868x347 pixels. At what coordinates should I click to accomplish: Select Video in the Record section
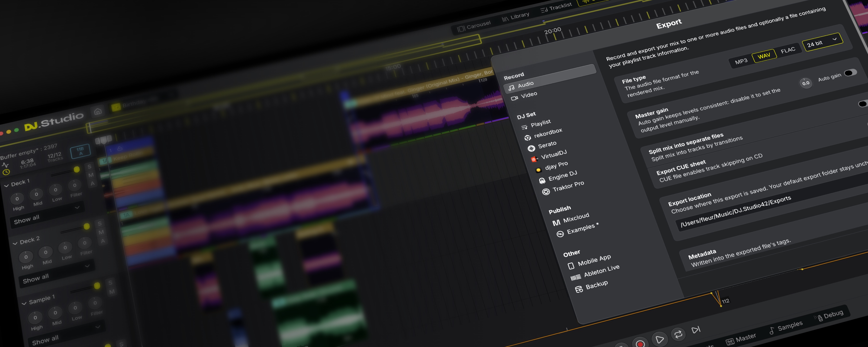click(524, 96)
